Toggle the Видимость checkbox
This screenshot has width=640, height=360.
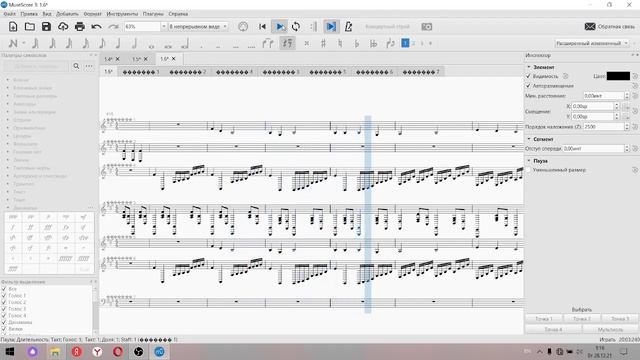pos(529,76)
